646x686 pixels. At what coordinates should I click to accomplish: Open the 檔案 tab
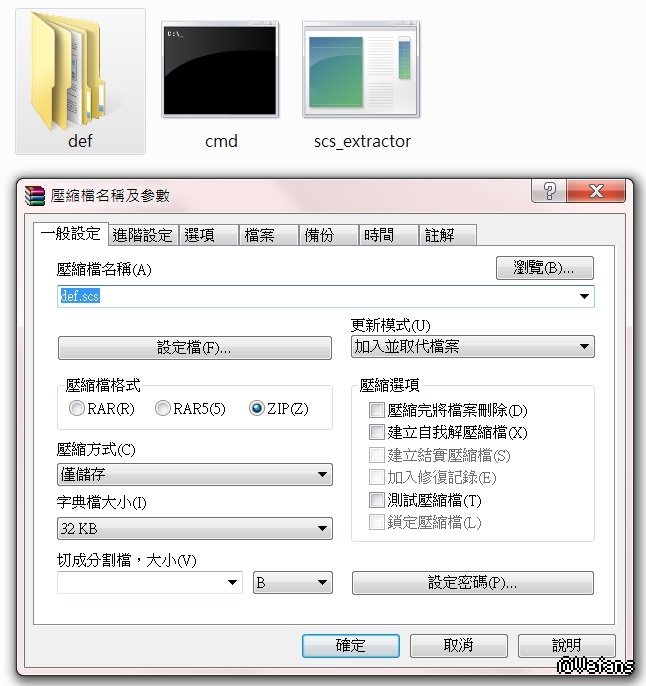(x=269, y=235)
